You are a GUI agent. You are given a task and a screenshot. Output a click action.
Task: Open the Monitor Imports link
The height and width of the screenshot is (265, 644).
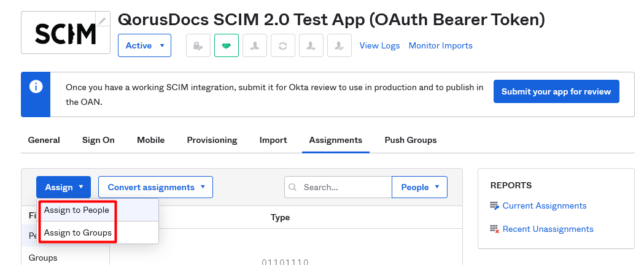pyautogui.click(x=440, y=45)
